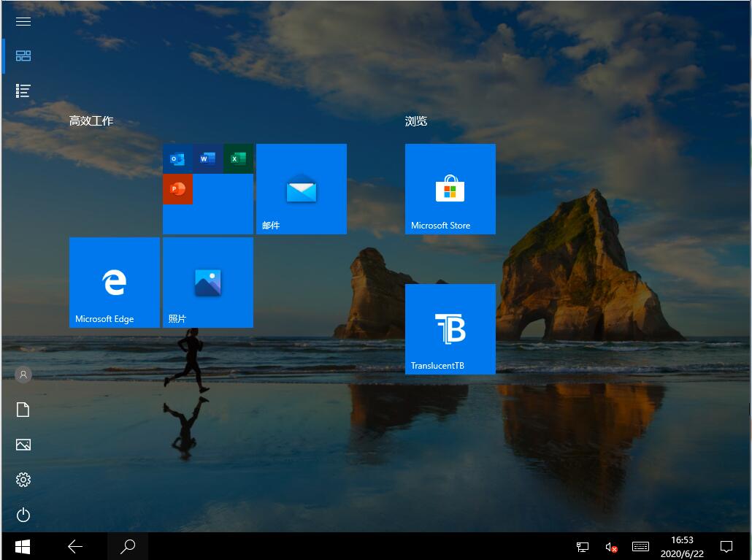Open Settings gear in the sidebar
Screen dimensions: 752x560
(x=23, y=480)
